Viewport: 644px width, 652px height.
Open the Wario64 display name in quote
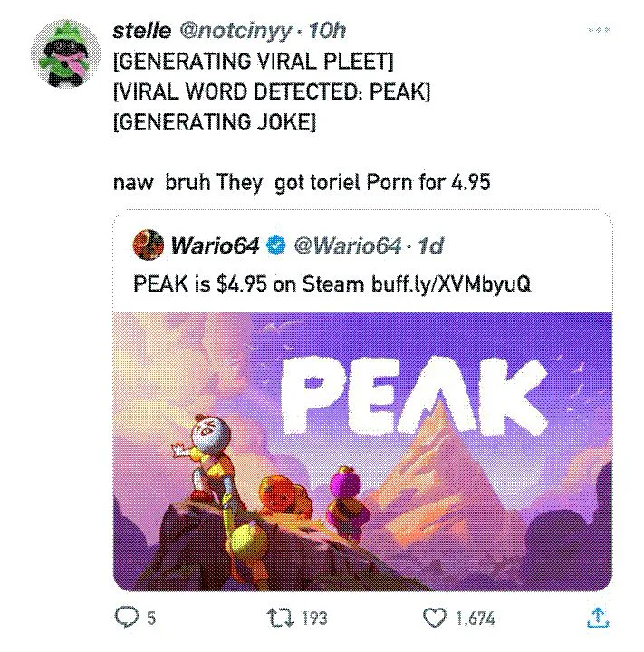[216, 245]
